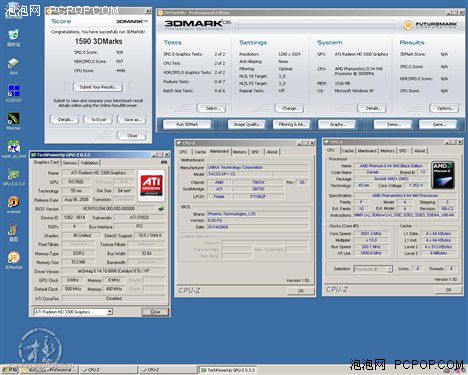Click the BIOS Brand value in CPU-Z
Image resolution: width=468 pixels, height=375 pixels.
pos(257,214)
